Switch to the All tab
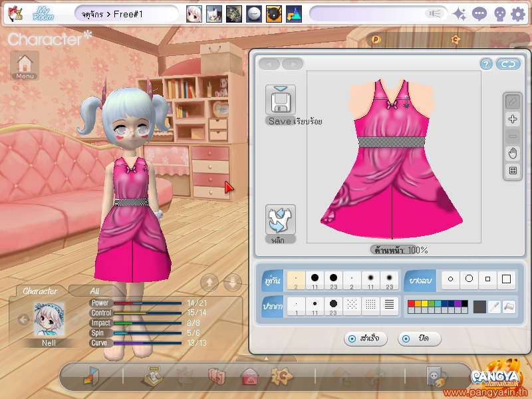Screen dimensions: 532x399 [94, 291]
